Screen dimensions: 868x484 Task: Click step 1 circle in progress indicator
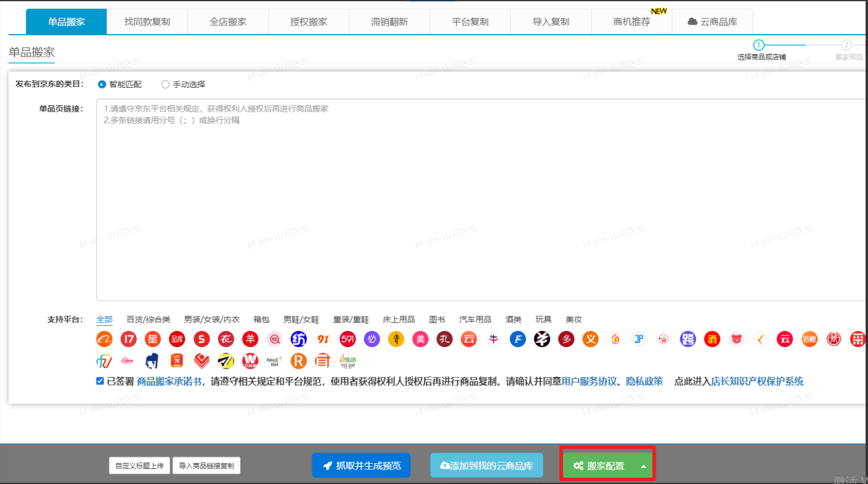pyautogui.click(x=758, y=45)
